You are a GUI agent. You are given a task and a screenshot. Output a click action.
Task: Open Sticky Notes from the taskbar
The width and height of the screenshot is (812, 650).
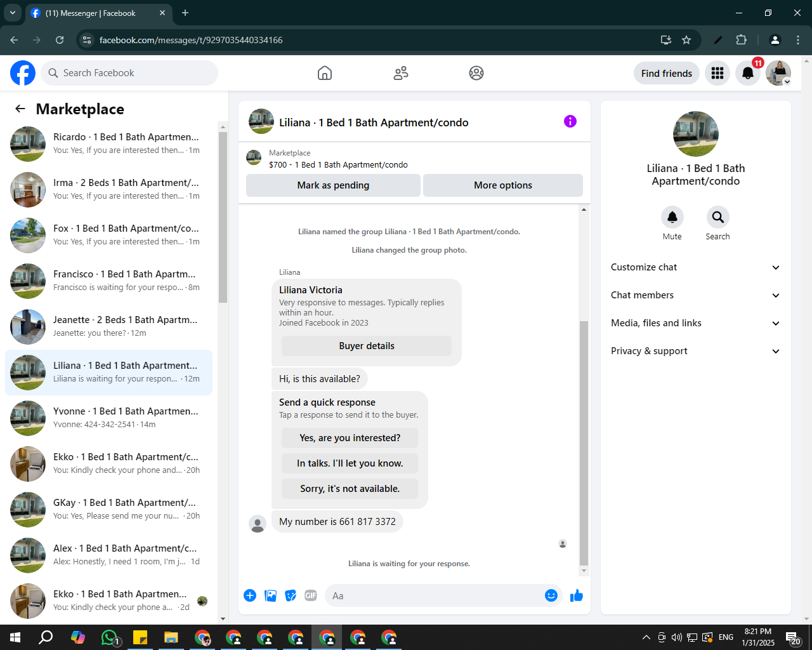click(x=140, y=637)
